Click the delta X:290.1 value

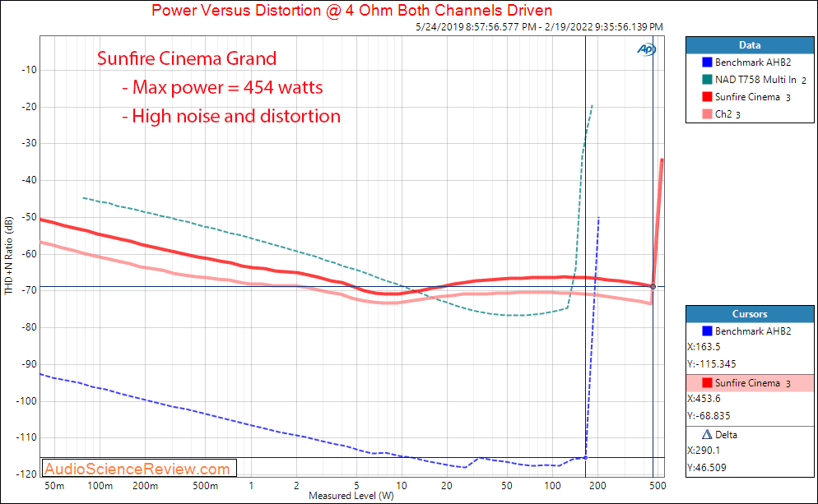704,450
